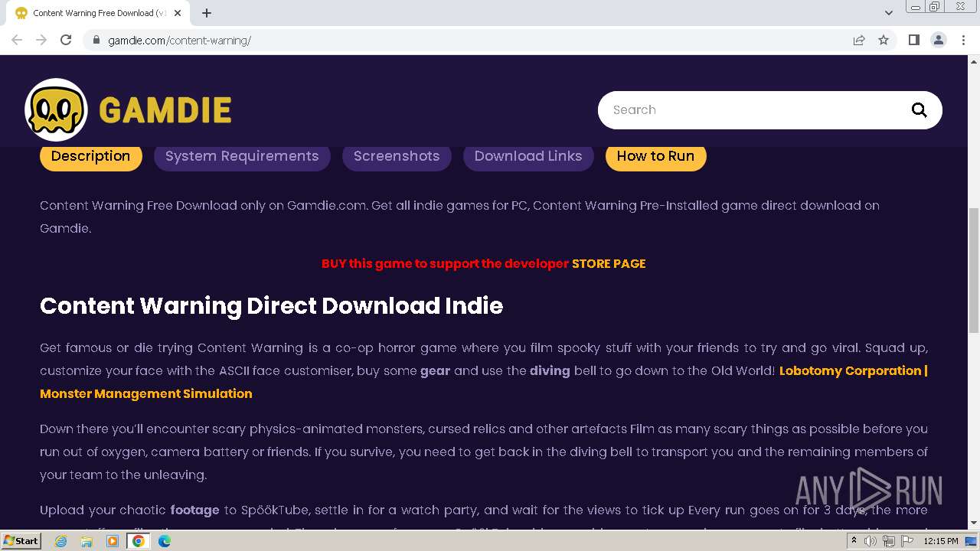
Task: Share this page using the share icon
Action: 859,40
